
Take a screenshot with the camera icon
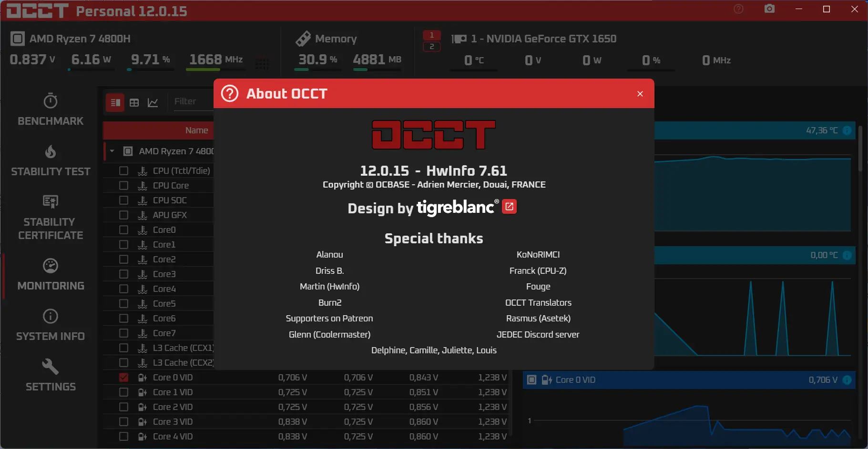coord(769,9)
